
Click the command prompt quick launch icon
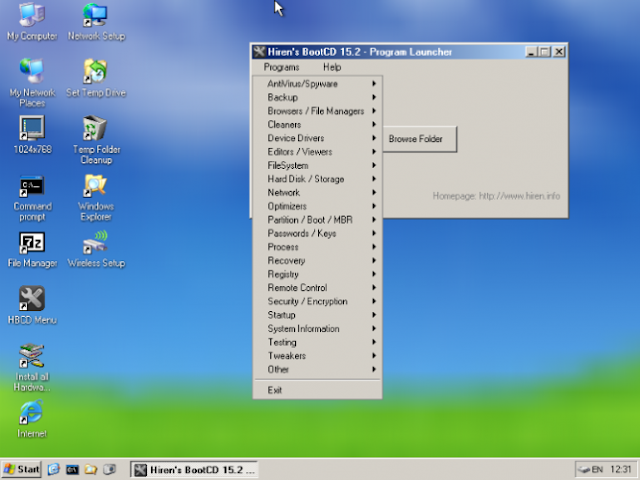[72, 469]
